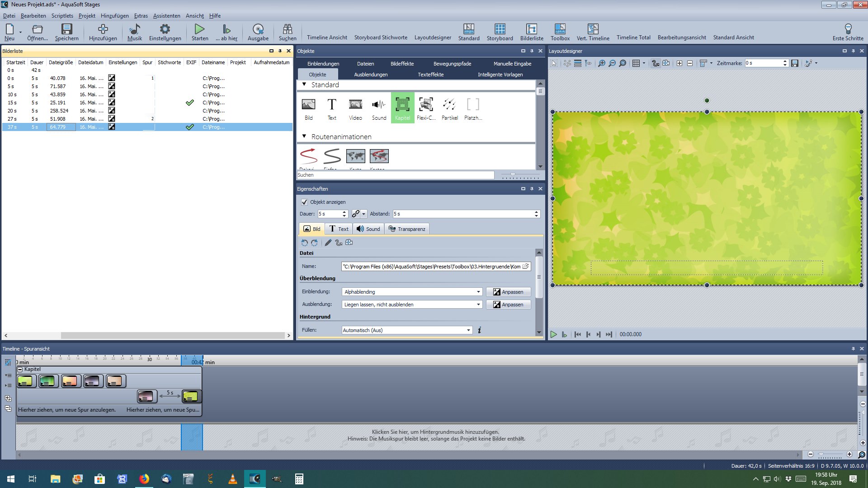Open the Einblendung Alphablending dropdown

(x=478, y=292)
